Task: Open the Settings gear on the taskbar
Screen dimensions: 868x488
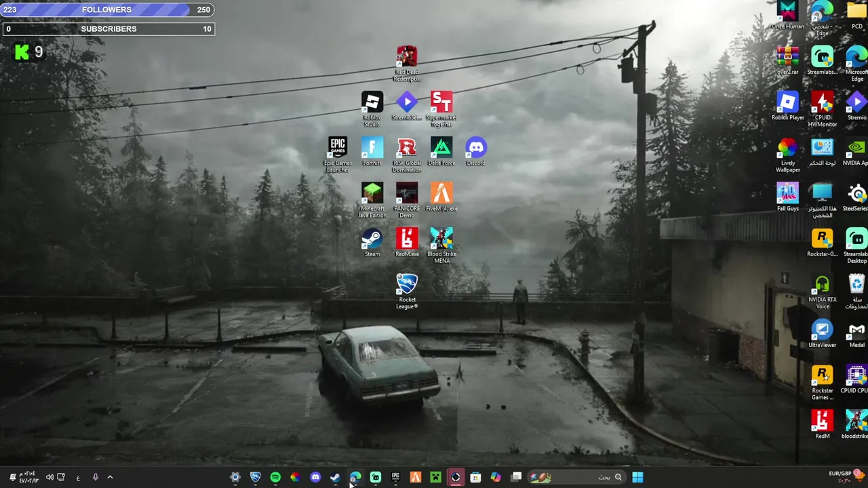Action: click(235, 477)
